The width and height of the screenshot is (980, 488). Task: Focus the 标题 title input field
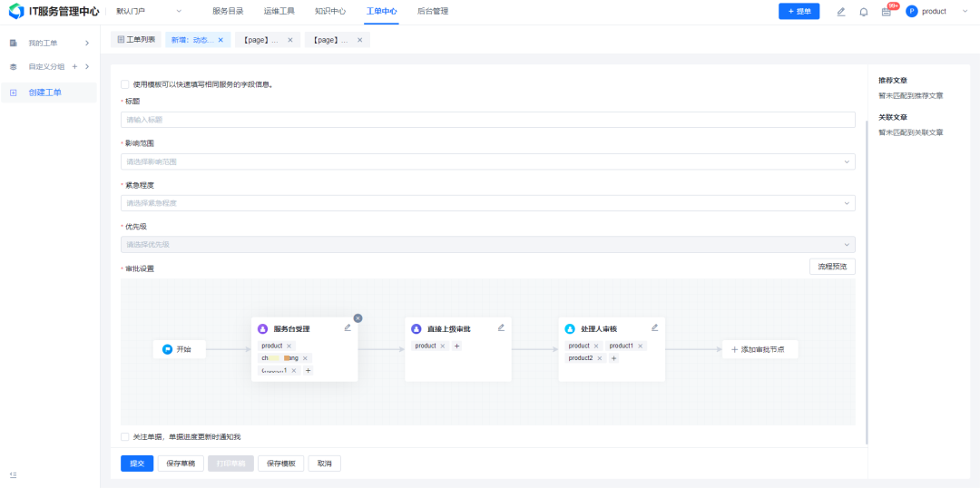[487, 120]
